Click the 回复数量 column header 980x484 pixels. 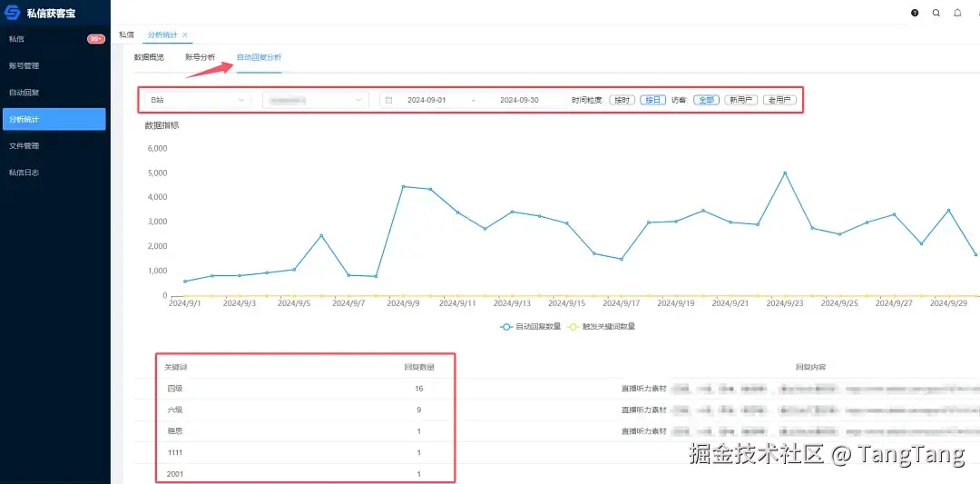tap(418, 367)
